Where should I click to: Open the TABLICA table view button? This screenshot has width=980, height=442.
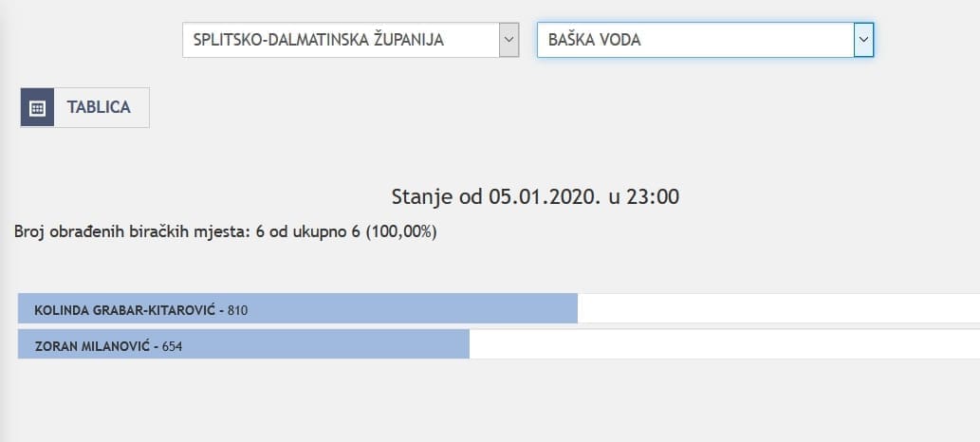click(x=99, y=107)
